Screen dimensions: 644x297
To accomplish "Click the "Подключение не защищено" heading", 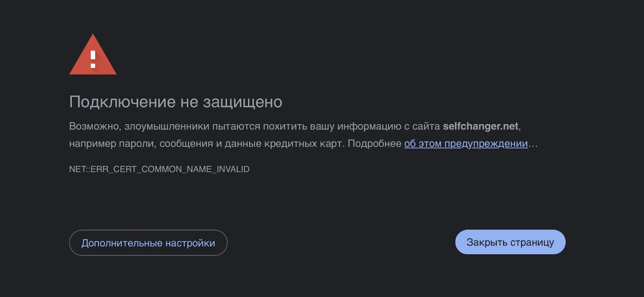I will click(x=175, y=102).
